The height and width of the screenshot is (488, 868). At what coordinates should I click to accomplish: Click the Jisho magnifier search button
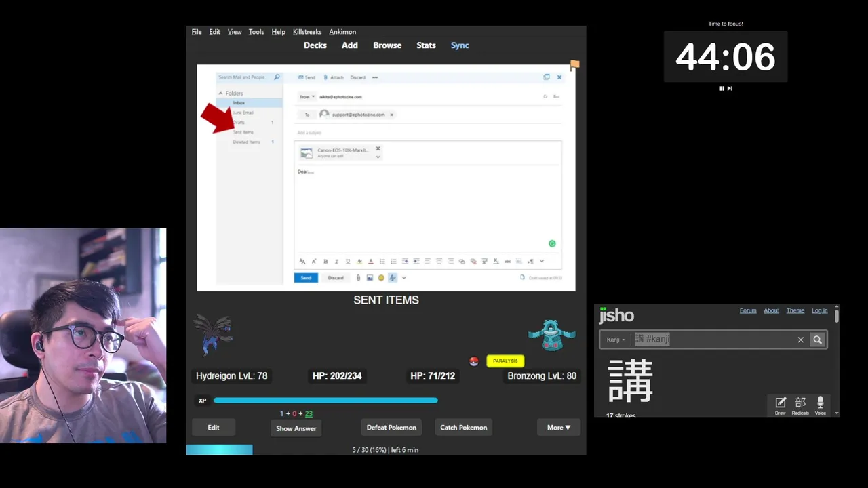818,340
